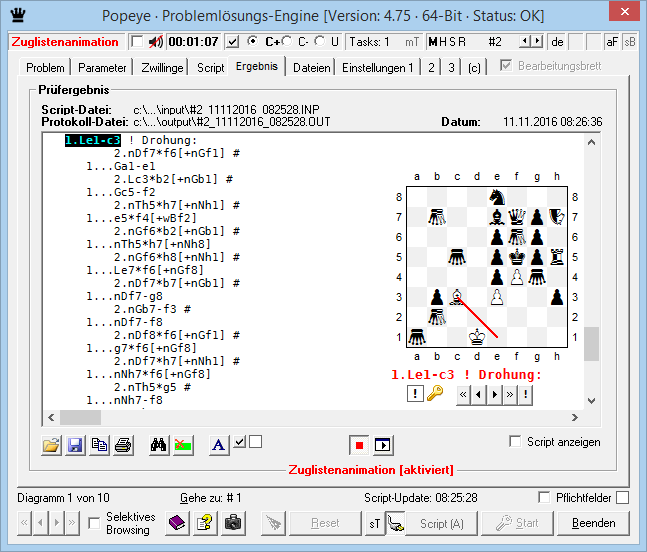
Task: Click the 'Beenden' button
Action: 593,523
